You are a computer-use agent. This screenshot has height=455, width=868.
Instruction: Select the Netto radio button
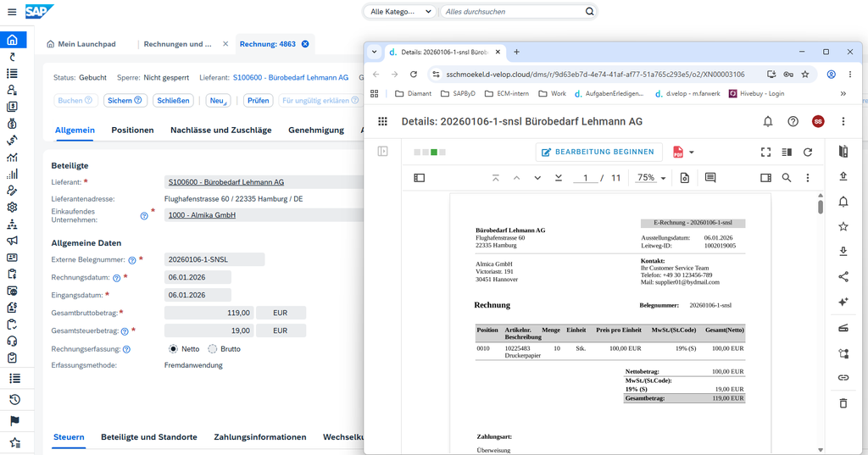tap(173, 349)
